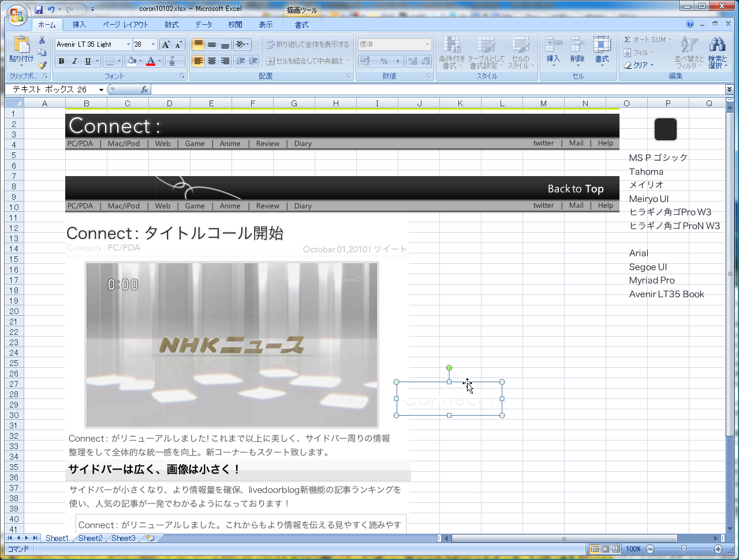739x560 pixels.
Task: Decrease font size with small A button
Action: coord(178,44)
